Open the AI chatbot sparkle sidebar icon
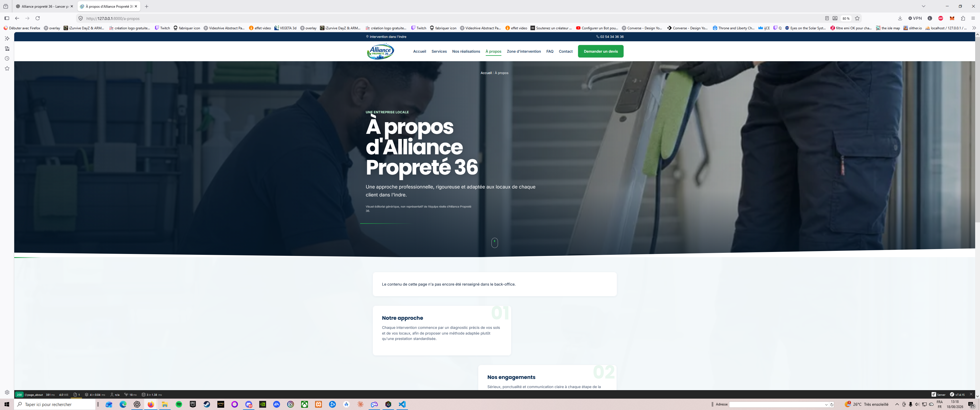The image size is (980, 410). pyautogui.click(x=7, y=38)
